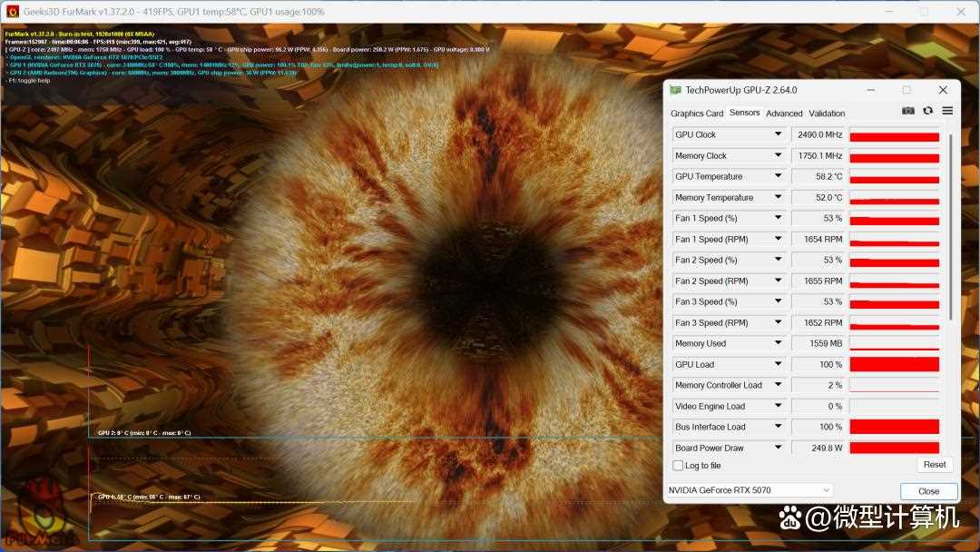Image resolution: width=980 pixels, height=552 pixels.
Task: Click the GPU-Z title bar app icon
Action: tap(675, 90)
